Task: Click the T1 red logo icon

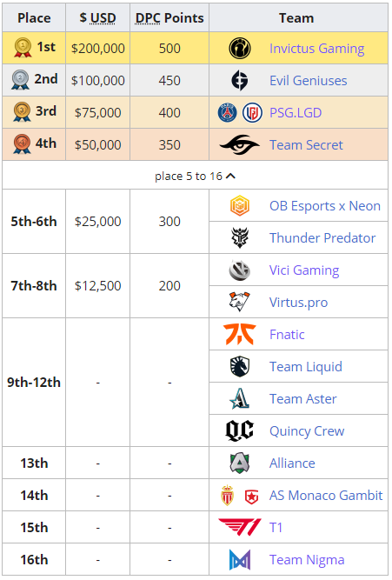Action: pyautogui.click(x=240, y=528)
